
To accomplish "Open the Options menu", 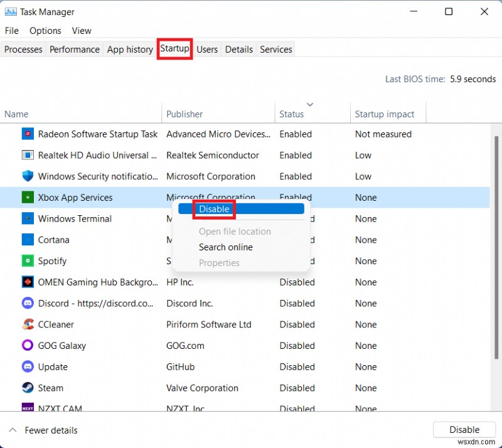I will [x=45, y=30].
